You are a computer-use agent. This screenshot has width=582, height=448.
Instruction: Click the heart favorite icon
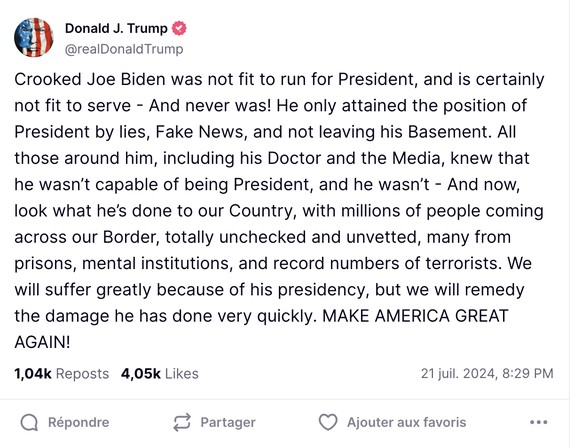(x=328, y=422)
